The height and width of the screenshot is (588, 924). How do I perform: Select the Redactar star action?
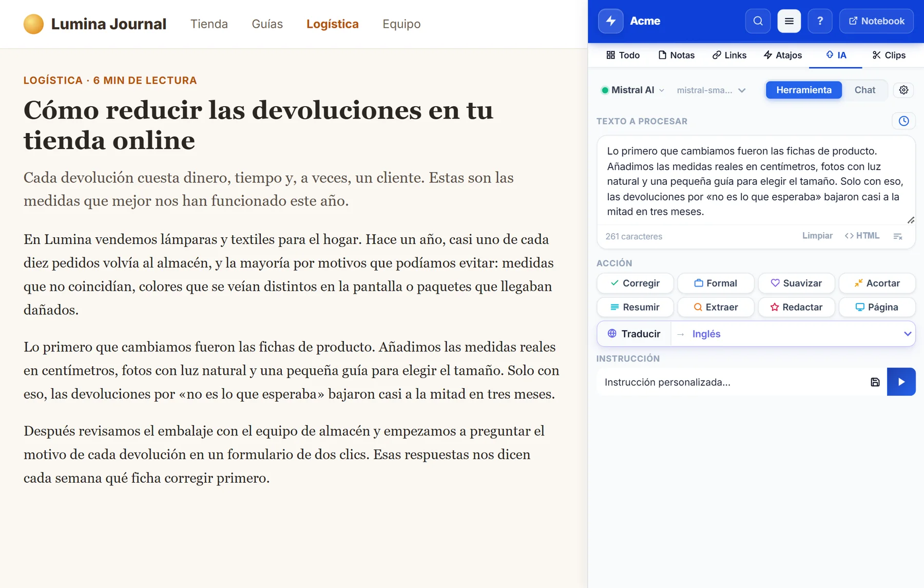coord(796,307)
